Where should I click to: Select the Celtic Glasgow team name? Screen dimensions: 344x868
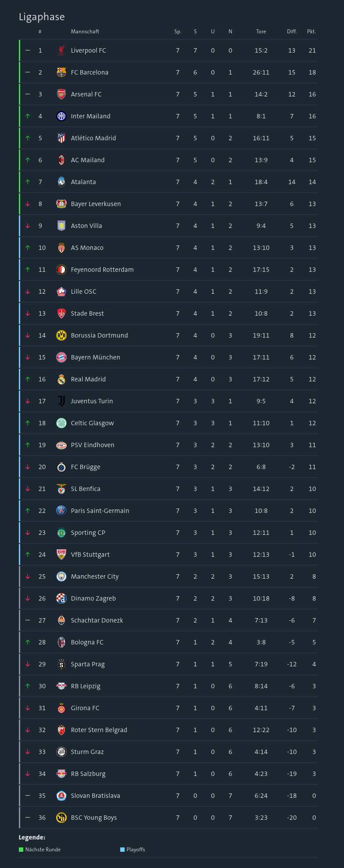[x=92, y=423]
